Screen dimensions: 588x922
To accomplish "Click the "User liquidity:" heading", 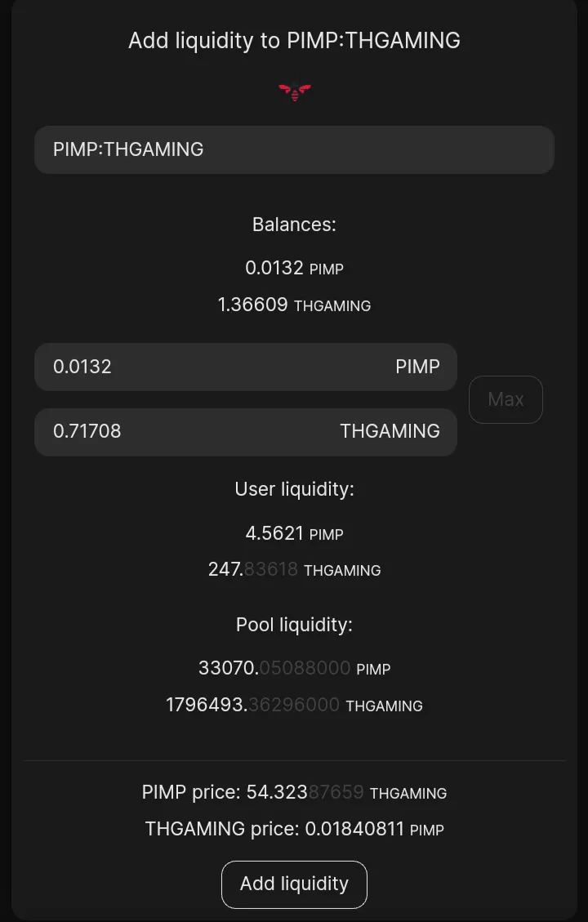I will point(294,489).
